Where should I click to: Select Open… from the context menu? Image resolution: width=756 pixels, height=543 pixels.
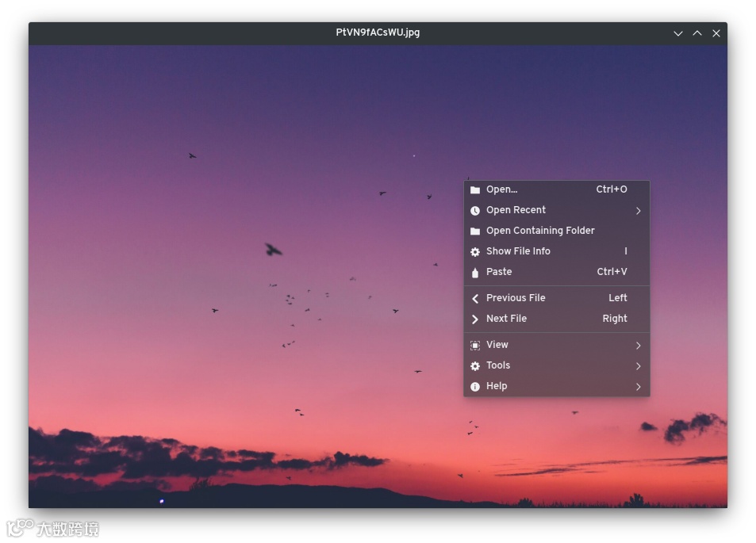(502, 189)
